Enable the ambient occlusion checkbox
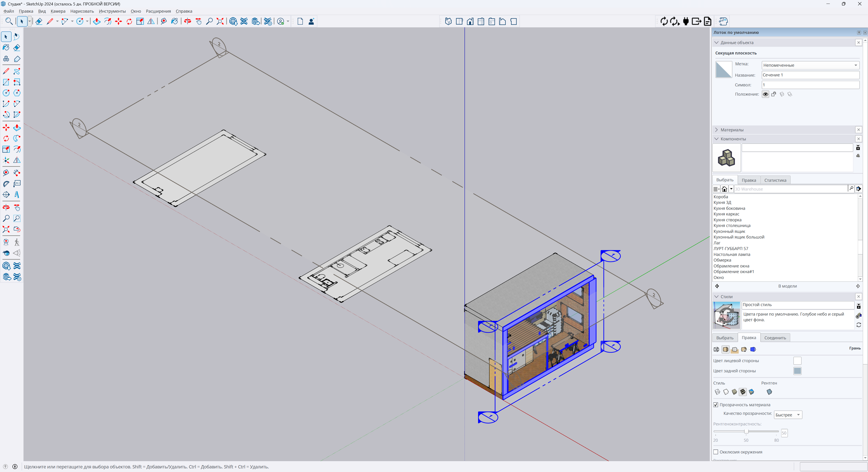Screen dimensions: 868x472 pyautogui.click(x=716, y=452)
